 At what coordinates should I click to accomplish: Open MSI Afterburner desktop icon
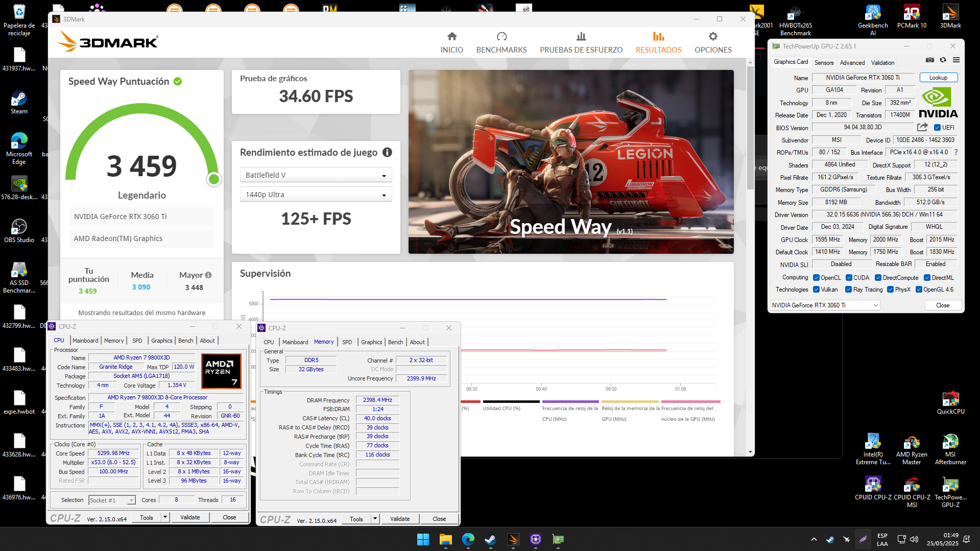(950, 449)
